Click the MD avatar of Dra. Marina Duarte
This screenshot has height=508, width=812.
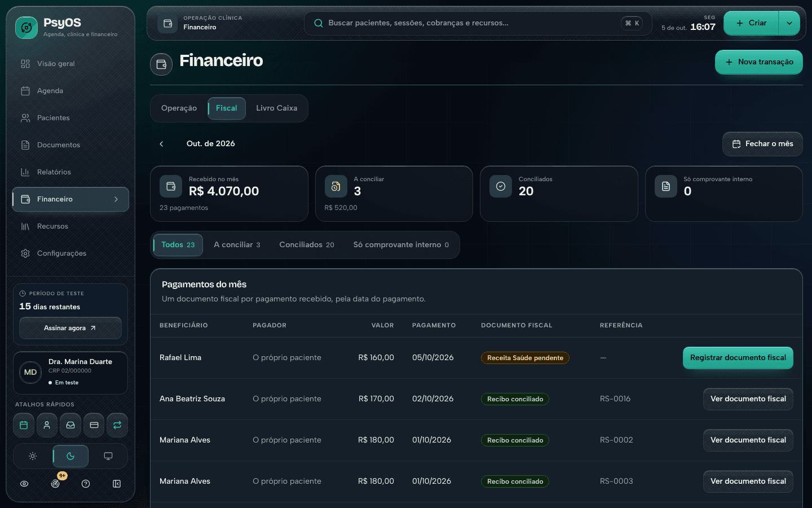tap(30, 373)
